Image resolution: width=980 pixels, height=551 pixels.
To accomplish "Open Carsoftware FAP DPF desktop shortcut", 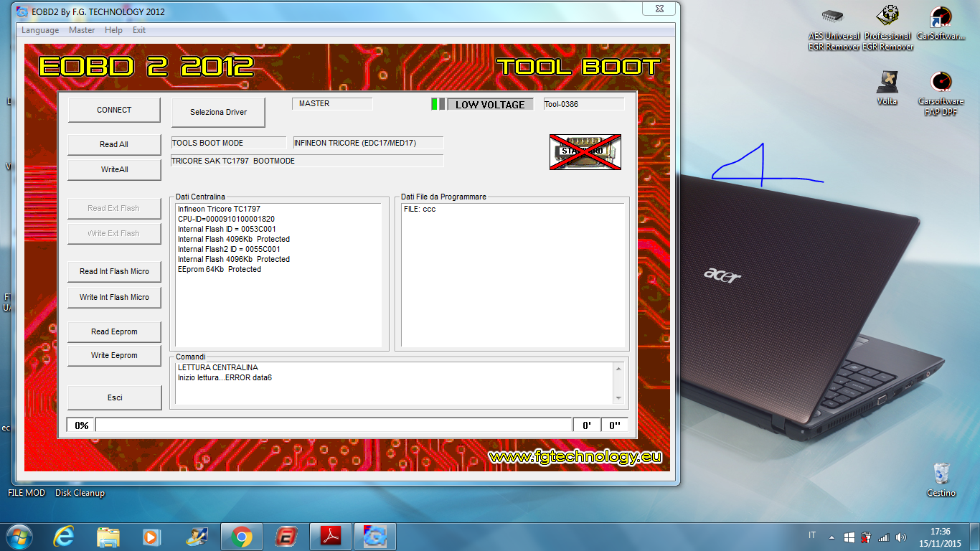I will (x=941, y=93).
